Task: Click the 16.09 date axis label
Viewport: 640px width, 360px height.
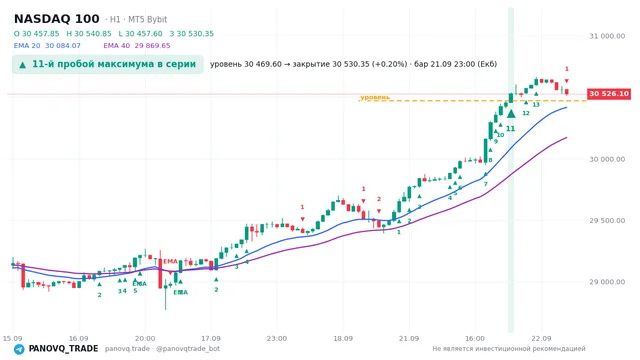Action: tap(78, 338)
